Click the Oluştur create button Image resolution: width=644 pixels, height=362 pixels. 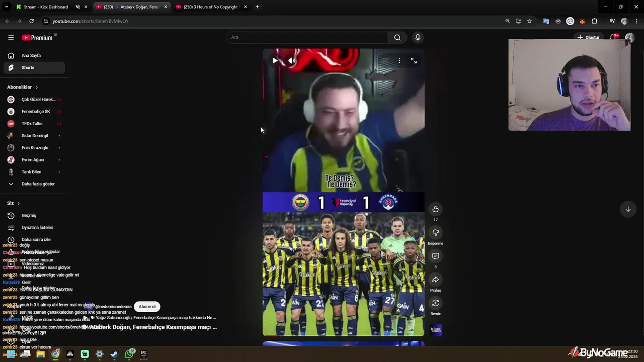(589, 37)
